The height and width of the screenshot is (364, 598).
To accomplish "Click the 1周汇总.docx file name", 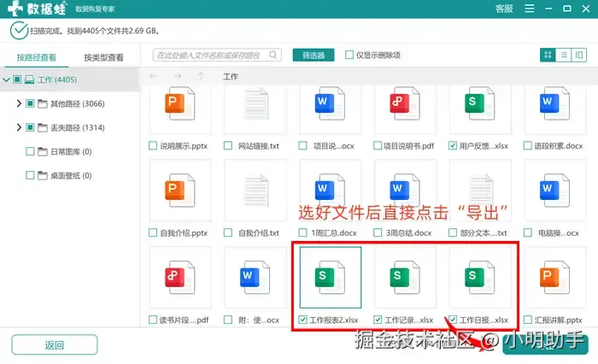I will coord(334,232).
